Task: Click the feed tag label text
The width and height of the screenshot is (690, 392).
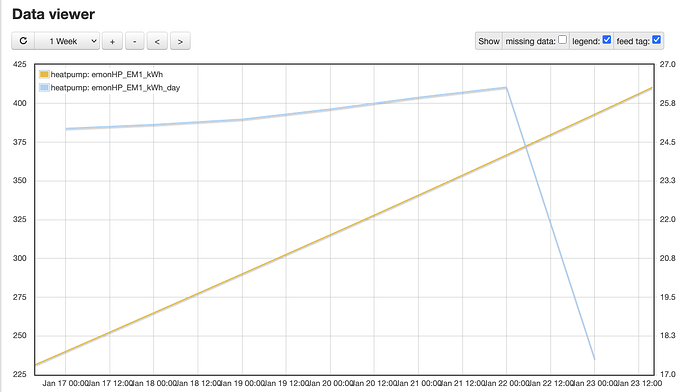Action: [x=633, y=41]
